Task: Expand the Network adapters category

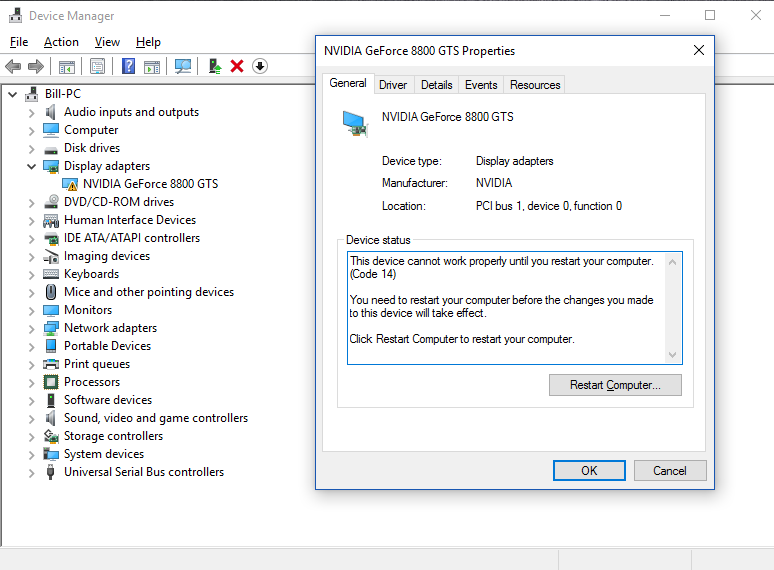Action: pos(32,329)
